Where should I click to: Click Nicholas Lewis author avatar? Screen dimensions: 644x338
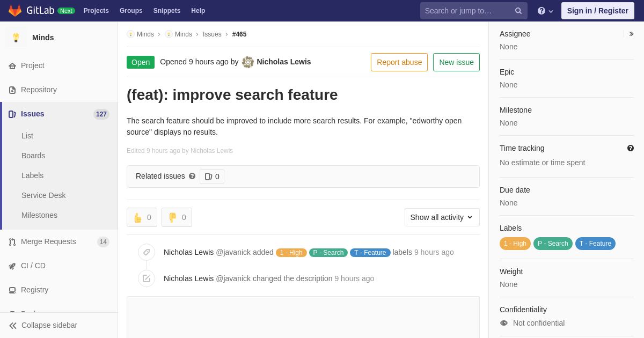pos(248,62)
